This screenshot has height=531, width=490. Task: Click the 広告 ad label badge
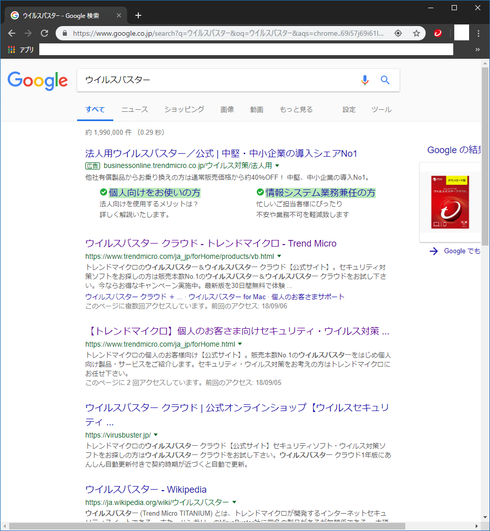tap(92, 166)
